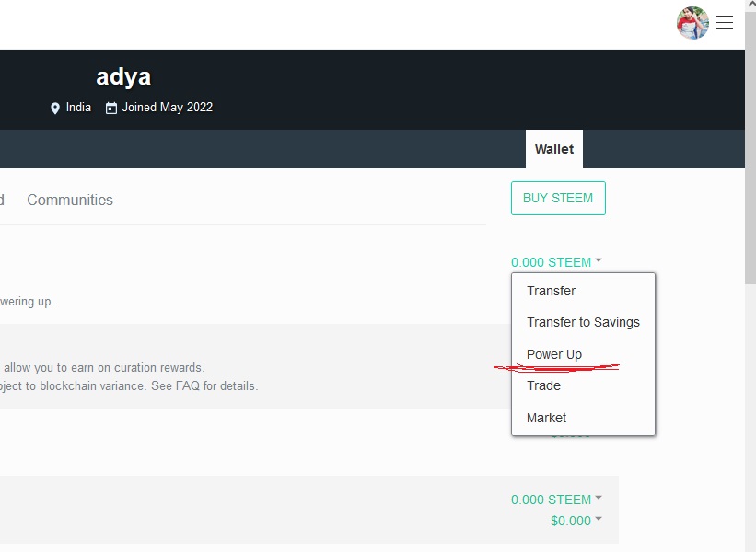The height and width of the screenshot is (552, 756).
Task: Click the BUY STEEM button
Action: (x=558, y=198)
